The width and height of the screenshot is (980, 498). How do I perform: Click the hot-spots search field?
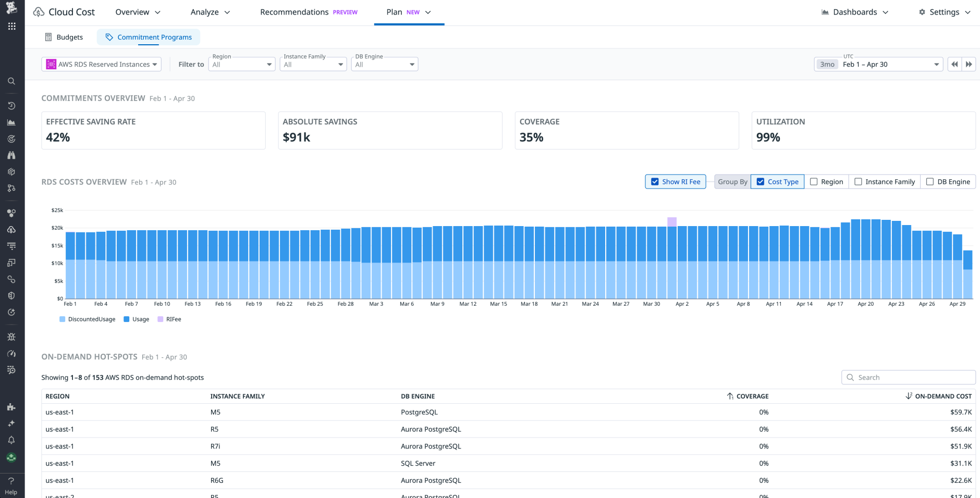(x=908, y=377)
